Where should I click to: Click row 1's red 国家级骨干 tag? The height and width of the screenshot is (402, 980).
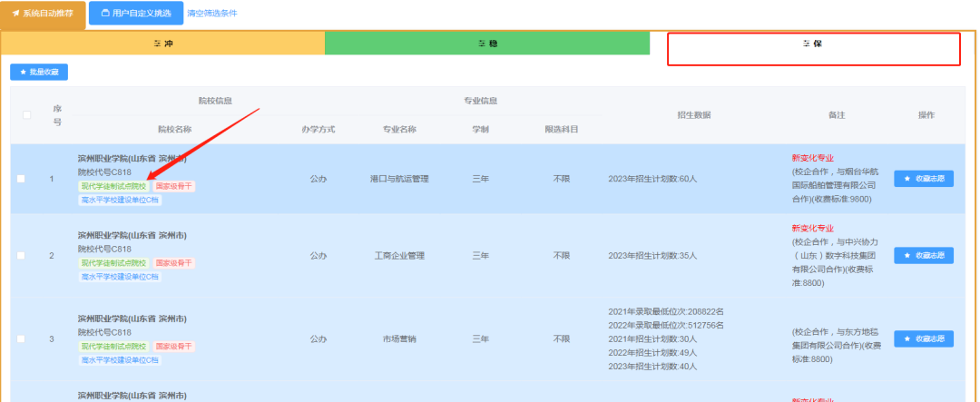[x=173, y=186]
